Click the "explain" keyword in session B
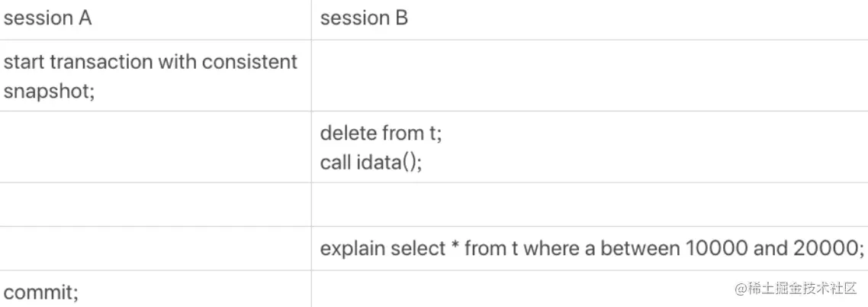Image resolution: width=868 pixels, height=307 pixels. coord(352,249)
